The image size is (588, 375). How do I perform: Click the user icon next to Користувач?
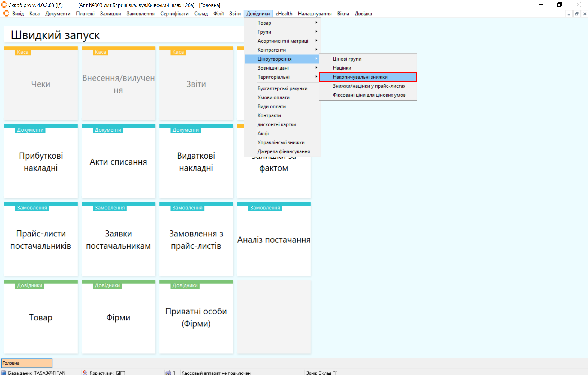(x=85, y=373)
